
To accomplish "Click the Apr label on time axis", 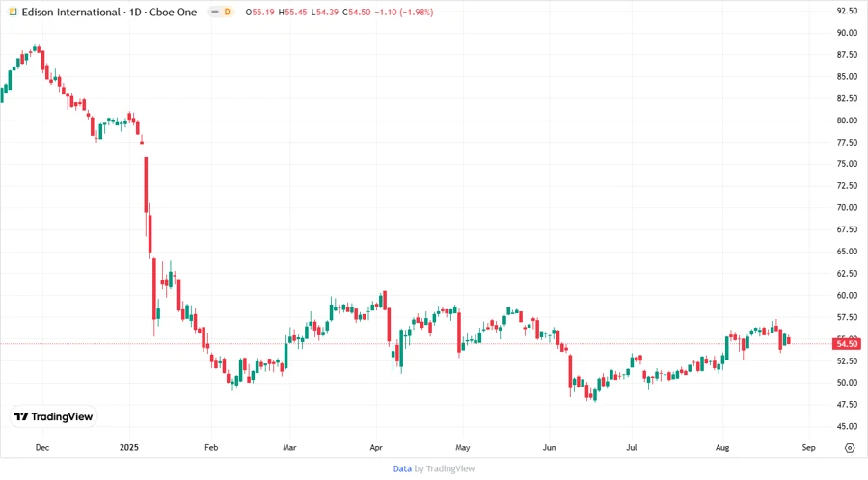I will pos(376,448).
